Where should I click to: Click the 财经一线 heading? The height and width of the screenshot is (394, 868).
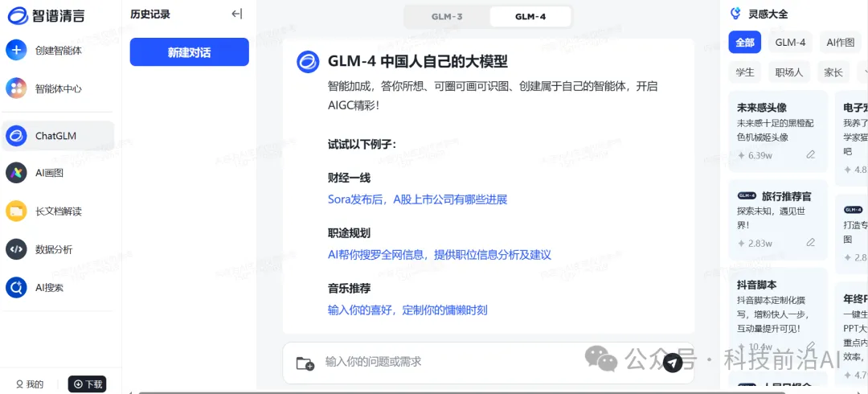349,178
